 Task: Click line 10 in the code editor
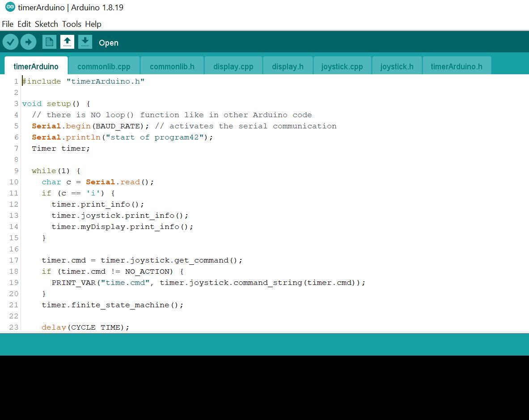(x=98, y=182)
